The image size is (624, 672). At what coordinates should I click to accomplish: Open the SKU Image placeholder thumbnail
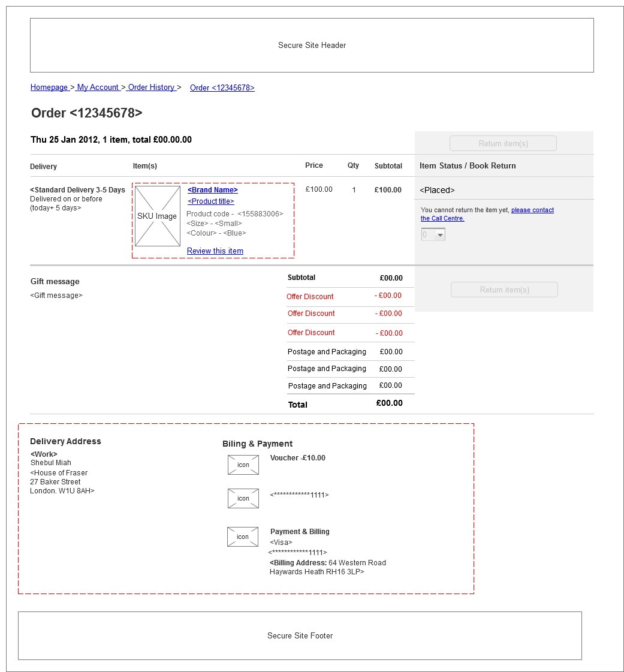point(157,216)
